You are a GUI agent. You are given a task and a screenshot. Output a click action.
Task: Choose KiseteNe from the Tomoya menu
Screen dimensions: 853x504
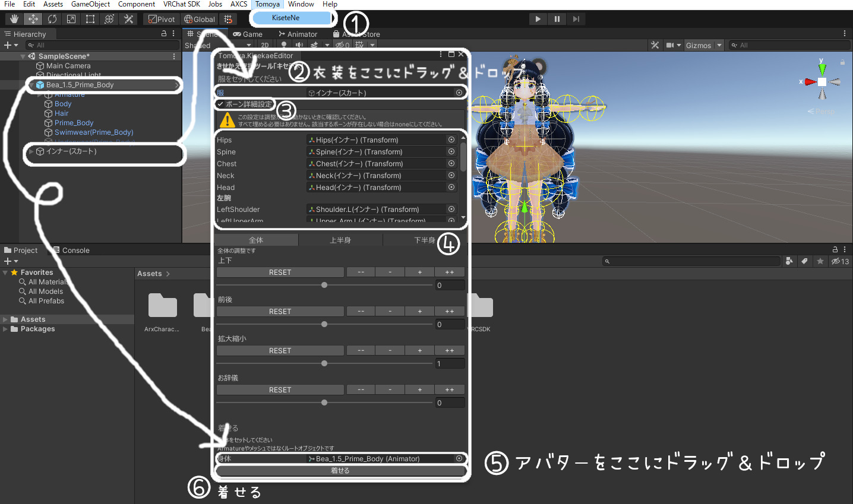click(292, 18)
